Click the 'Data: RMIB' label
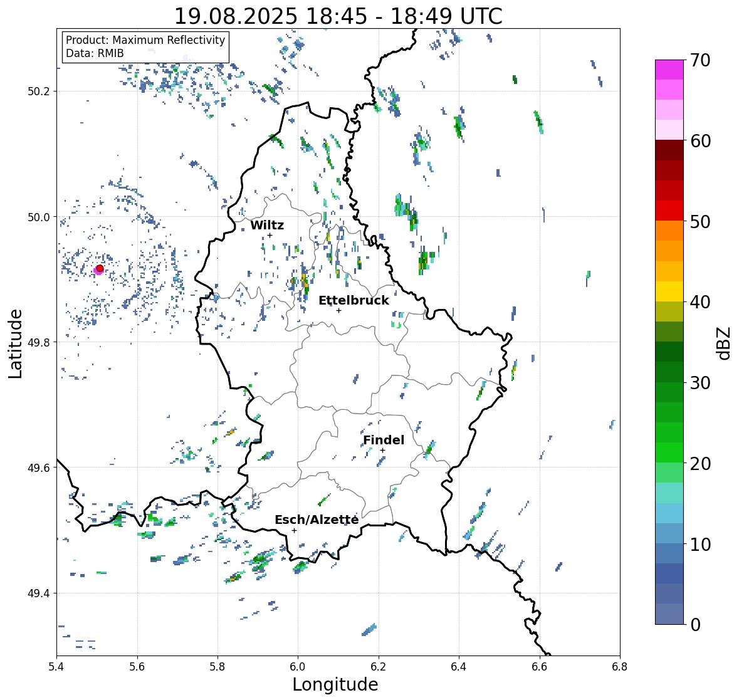Viewport: 739px width, 700px height. point(95,53)
